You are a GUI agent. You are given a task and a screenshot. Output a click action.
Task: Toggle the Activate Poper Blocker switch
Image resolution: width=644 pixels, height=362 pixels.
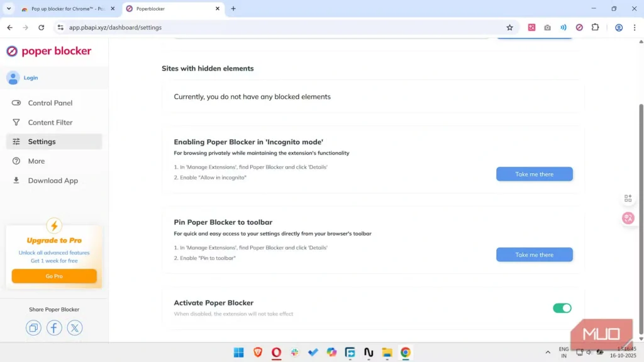coord(562,308)
